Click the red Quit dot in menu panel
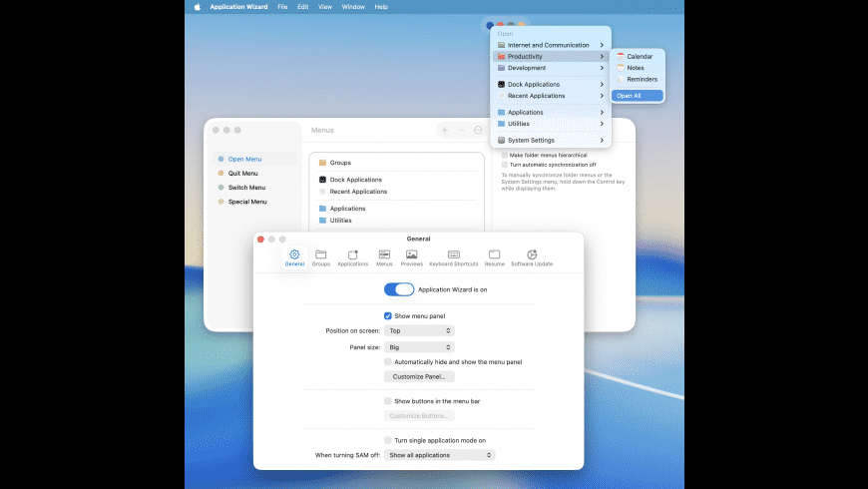Image resolution: width=868 pixels, height=489 pixels. 501,25
